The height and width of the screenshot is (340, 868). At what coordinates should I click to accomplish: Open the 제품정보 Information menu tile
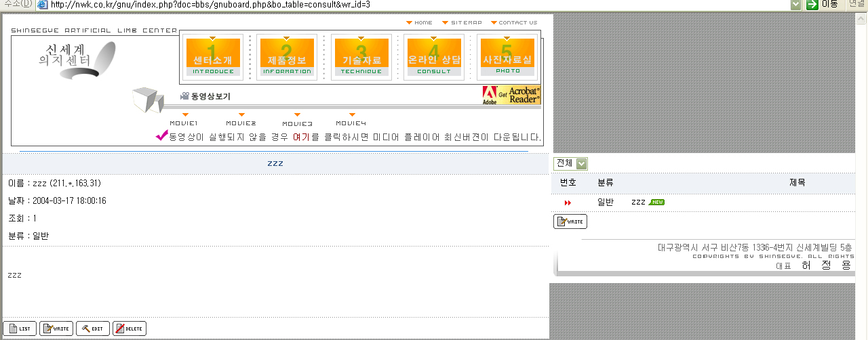tap(287, 57)
